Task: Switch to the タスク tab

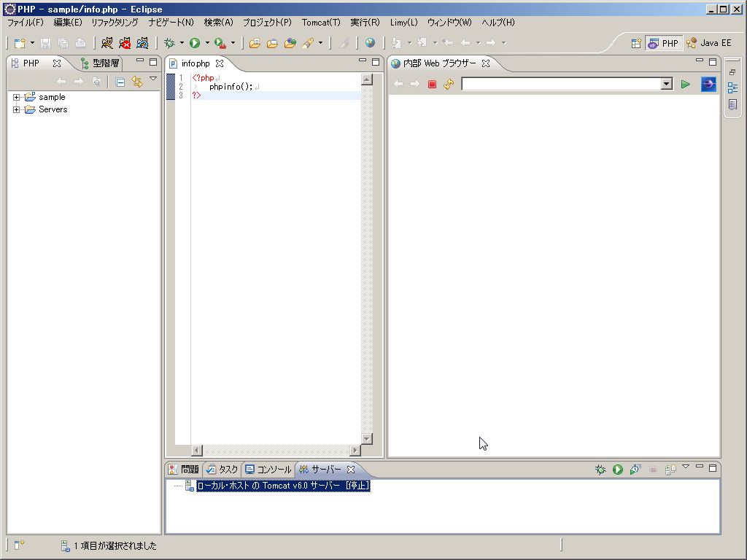Action: (x=222, y=470)
